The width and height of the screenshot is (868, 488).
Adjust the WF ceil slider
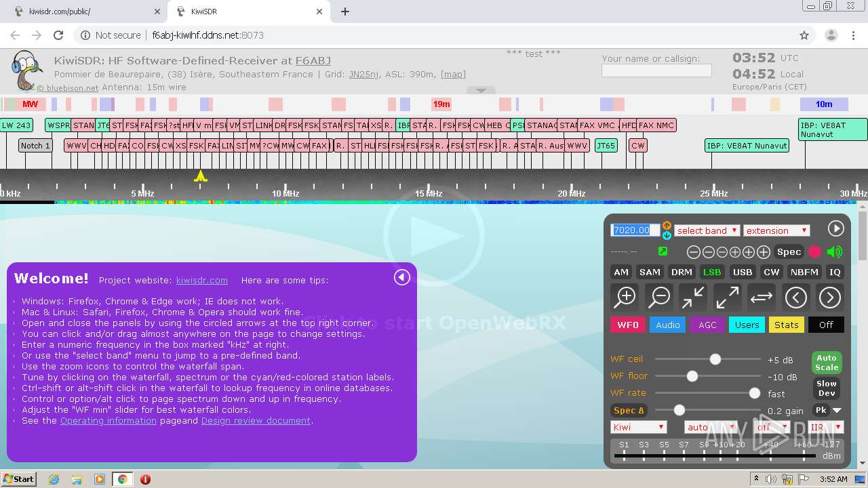(x=708, y=359)
